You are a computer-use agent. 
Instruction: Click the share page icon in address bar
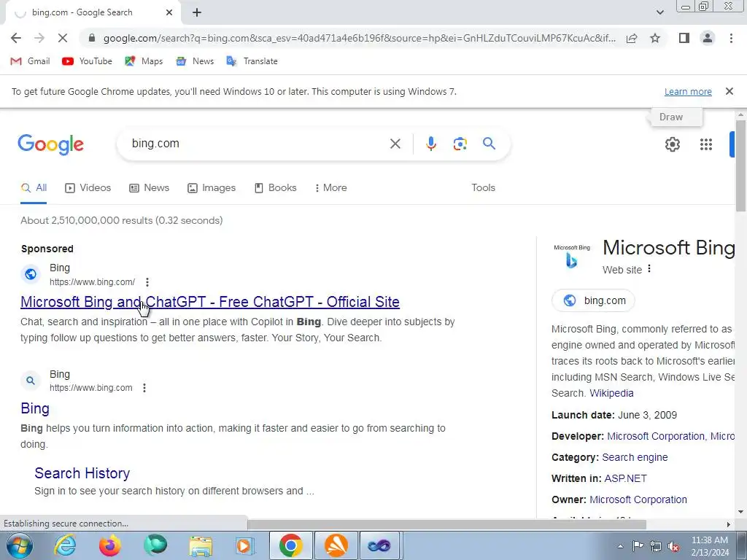[x=632, y=38]
